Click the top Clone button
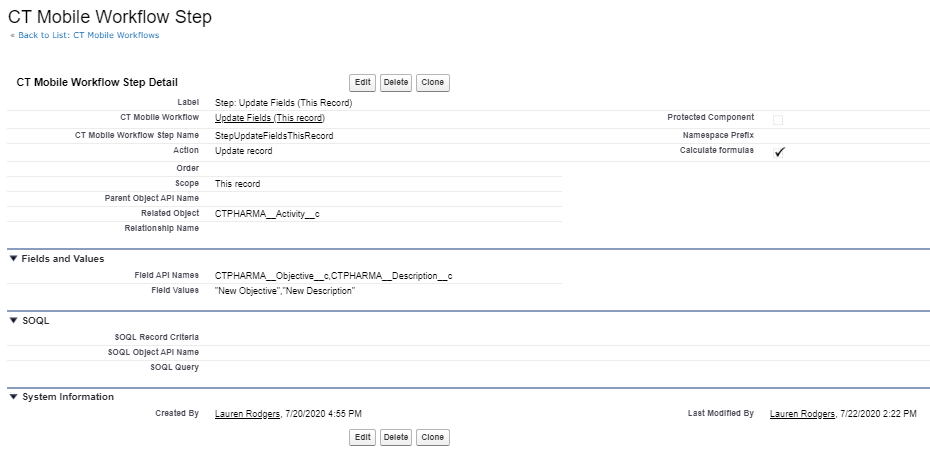The width and height of the screenshot is (930, 450). point(432,82)
